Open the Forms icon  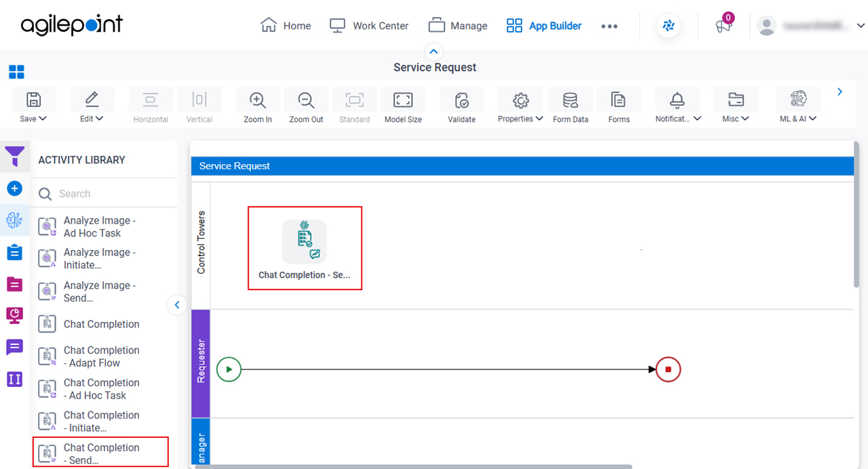click(618, 100)
